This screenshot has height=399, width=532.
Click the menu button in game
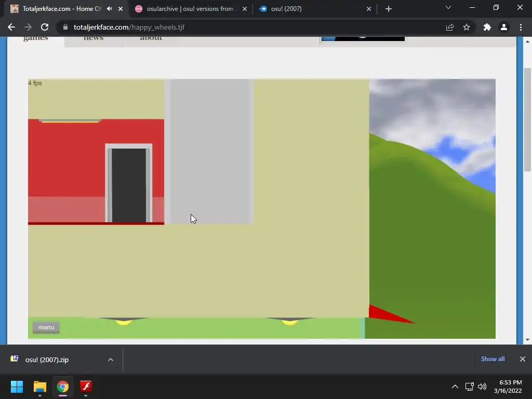click(46, 327)
